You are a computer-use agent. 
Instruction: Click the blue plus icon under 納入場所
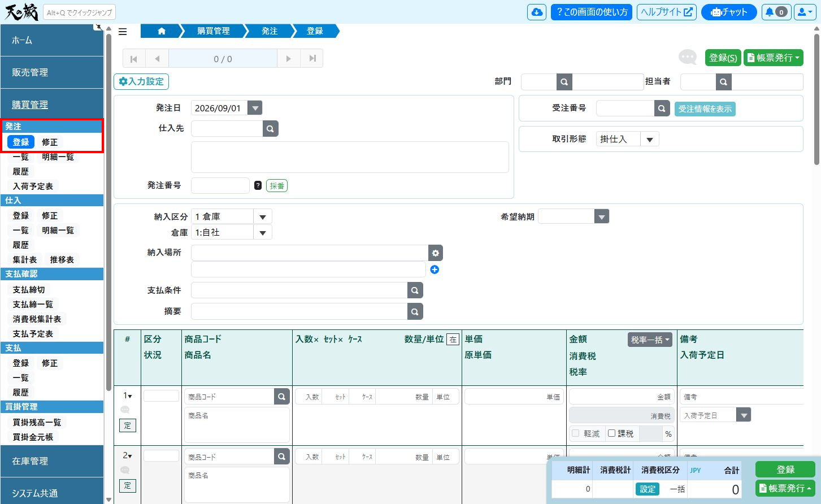click(435, 270)
